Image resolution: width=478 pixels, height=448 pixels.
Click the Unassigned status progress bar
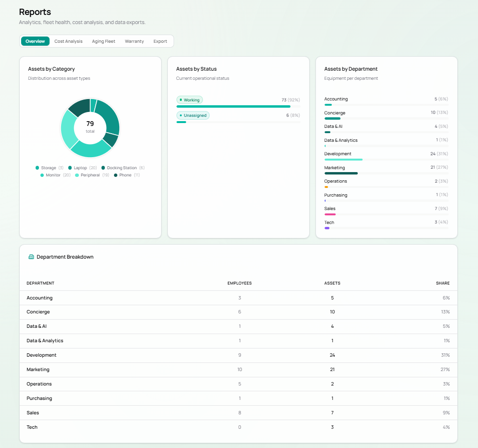click(239, 122)
